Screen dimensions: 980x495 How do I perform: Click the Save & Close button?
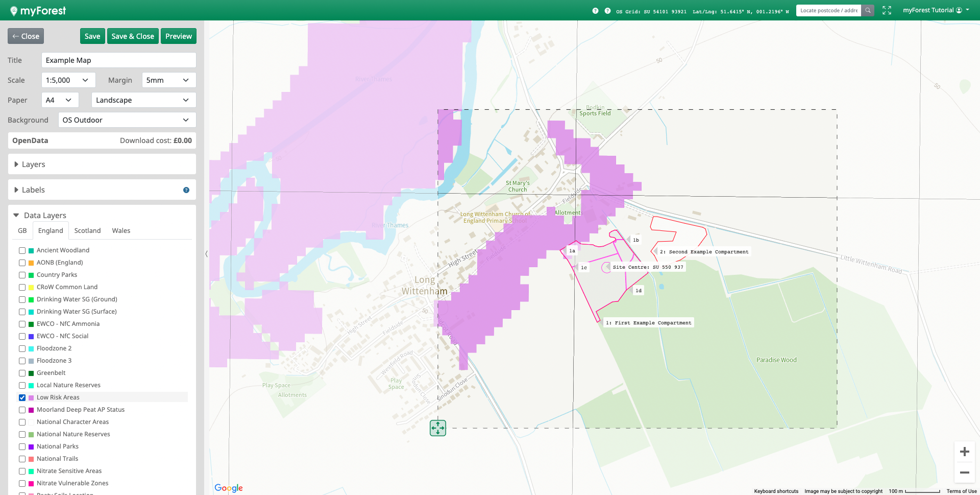[x=133, y=36]
